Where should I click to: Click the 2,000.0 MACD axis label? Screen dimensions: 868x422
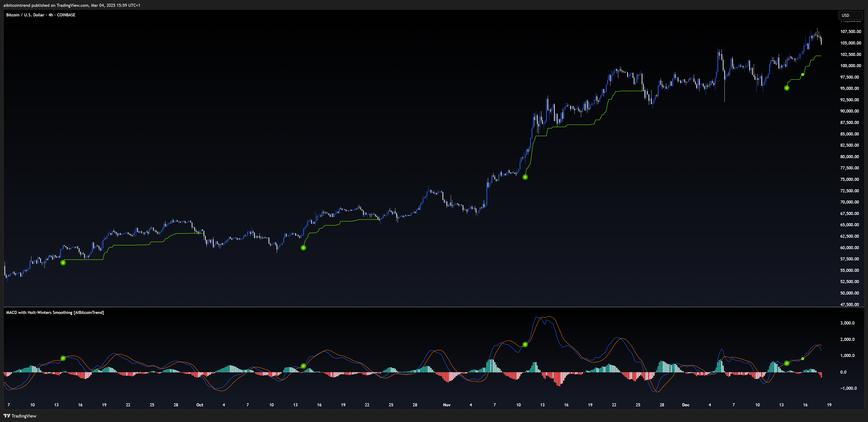coord(847,339)
